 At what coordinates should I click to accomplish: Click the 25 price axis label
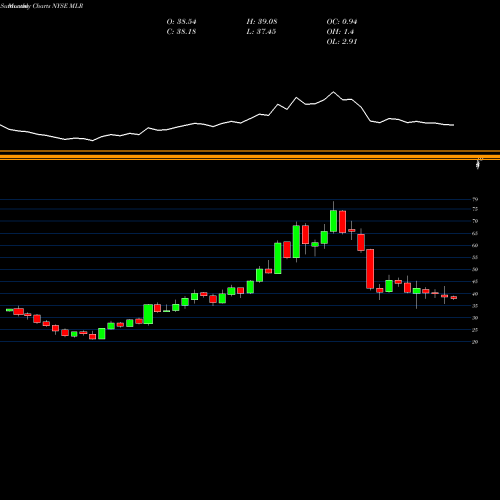[x=475, y=330]
